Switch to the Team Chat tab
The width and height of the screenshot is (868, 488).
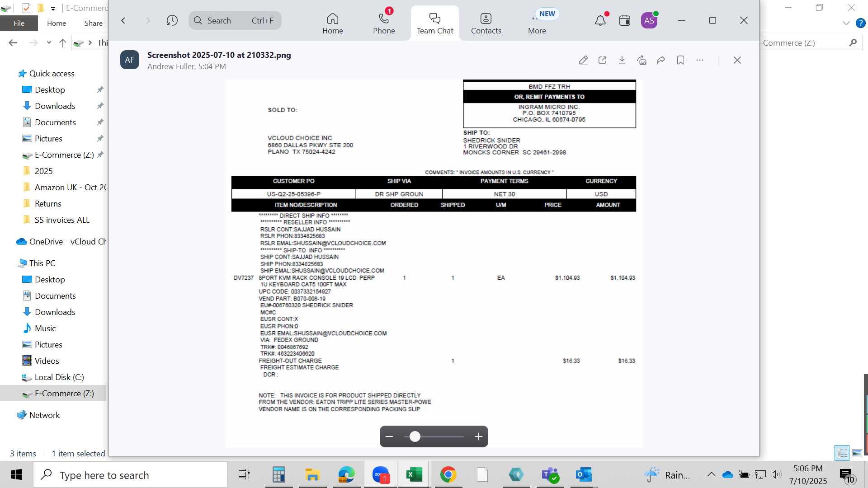click(x=435, y=23)
